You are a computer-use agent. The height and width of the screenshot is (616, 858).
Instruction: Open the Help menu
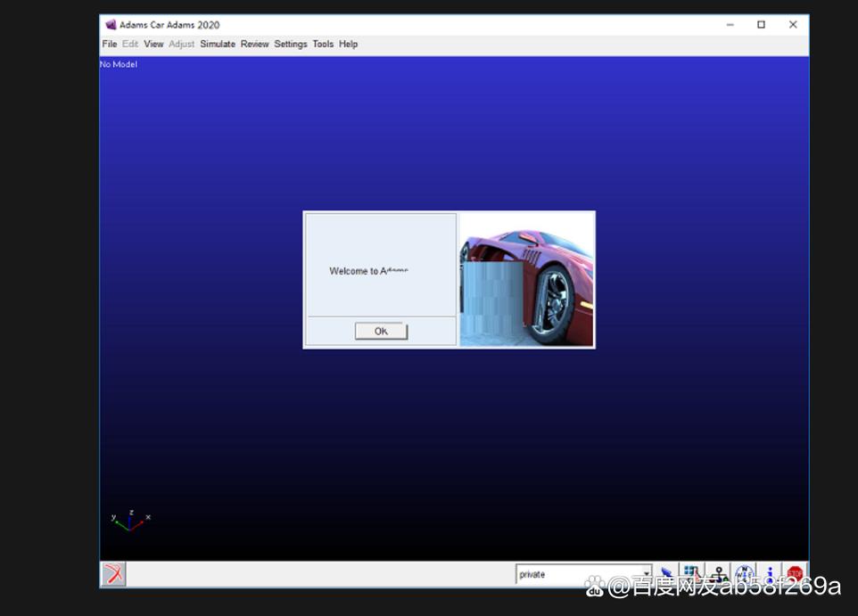[x=348, y=44]
